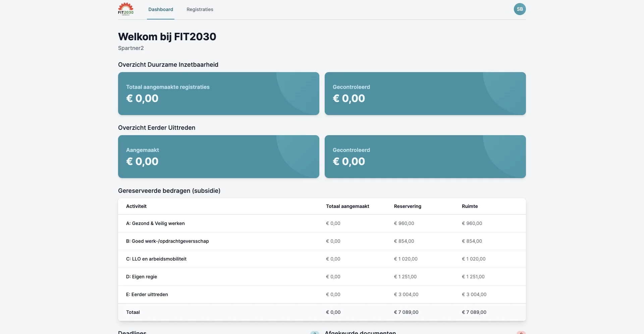Select the E: Eerder uittreden row
This screenshot has width=644, height=334.
147,294
